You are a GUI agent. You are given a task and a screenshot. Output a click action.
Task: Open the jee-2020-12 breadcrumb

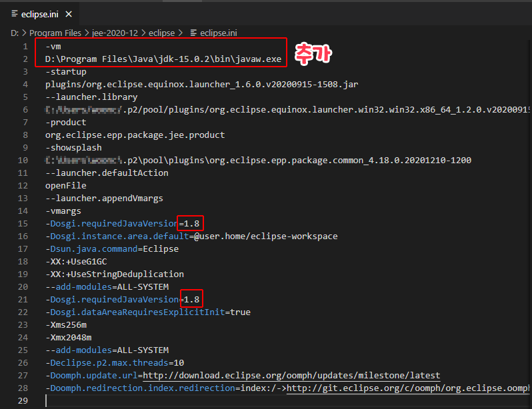[115, 33]
